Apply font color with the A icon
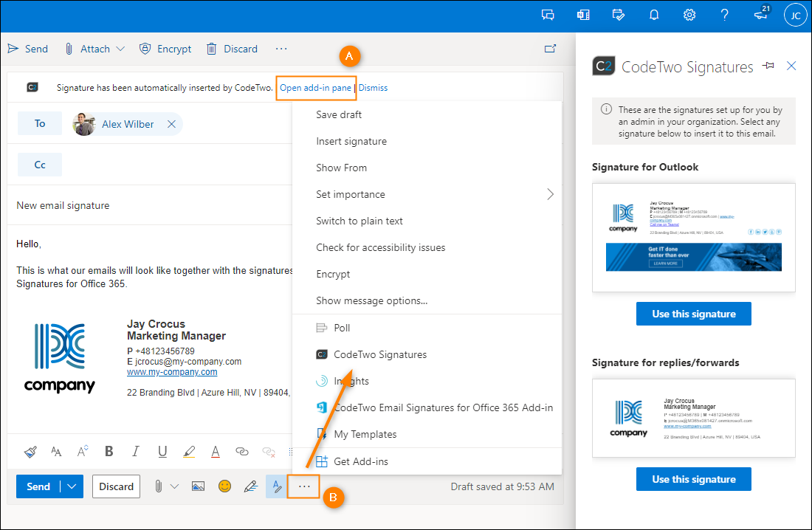The image size is (812, 530). click(x=215, y=451)
